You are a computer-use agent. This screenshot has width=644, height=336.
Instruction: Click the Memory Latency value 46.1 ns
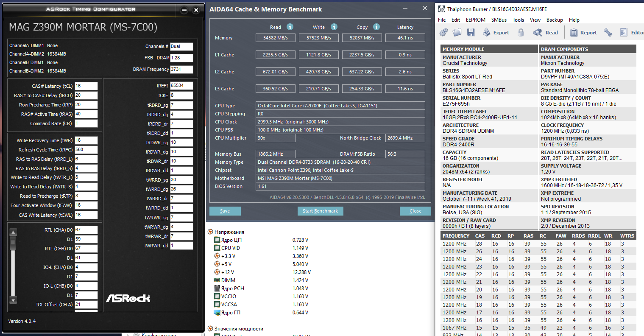point(405,38)
